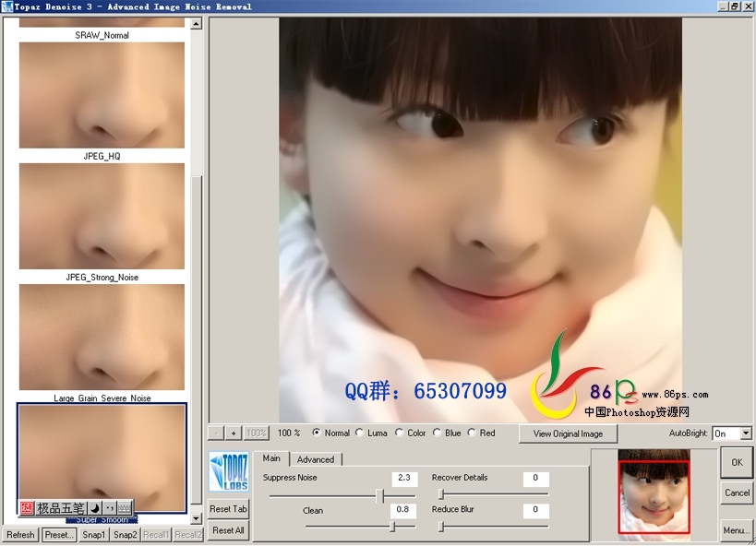Click the Clean value field

(x=403, y=510)
